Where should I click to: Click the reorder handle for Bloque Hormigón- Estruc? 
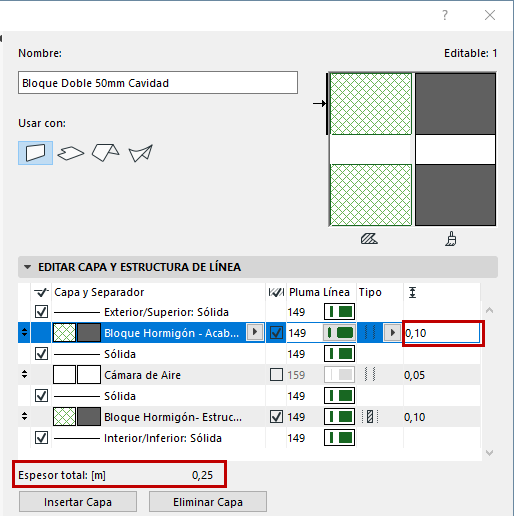pyautogui.click(x=24, y=416)
